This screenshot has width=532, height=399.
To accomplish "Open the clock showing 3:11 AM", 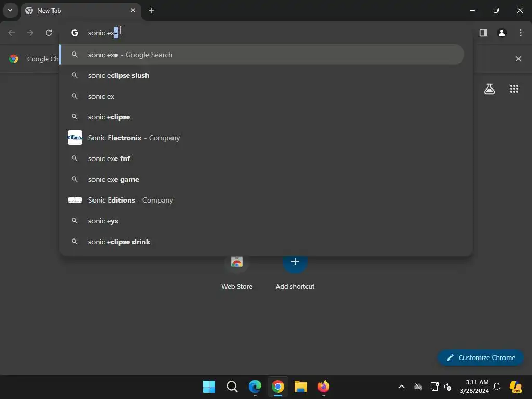I will click(474, 387).
